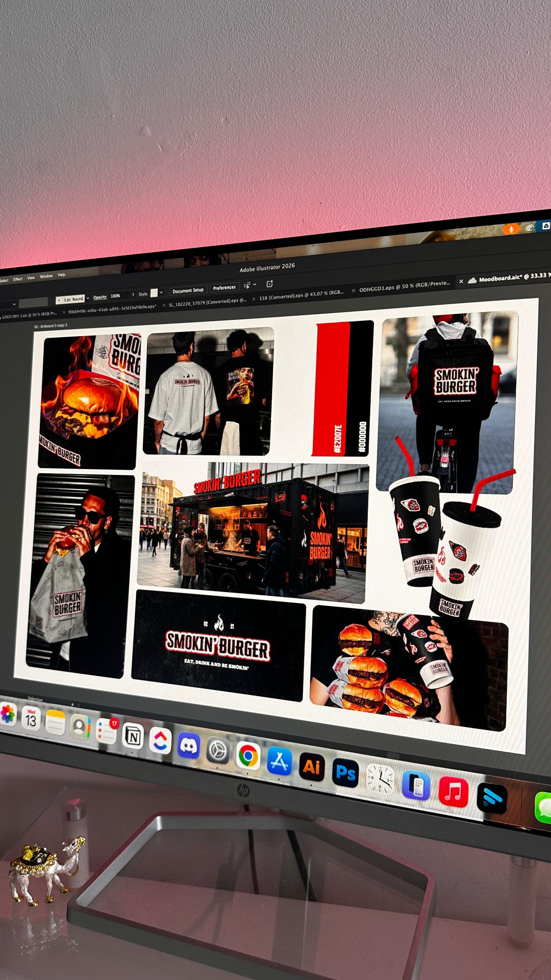Click the Preferences button
This screenshot has height=980, width=551.
(224, 288)
